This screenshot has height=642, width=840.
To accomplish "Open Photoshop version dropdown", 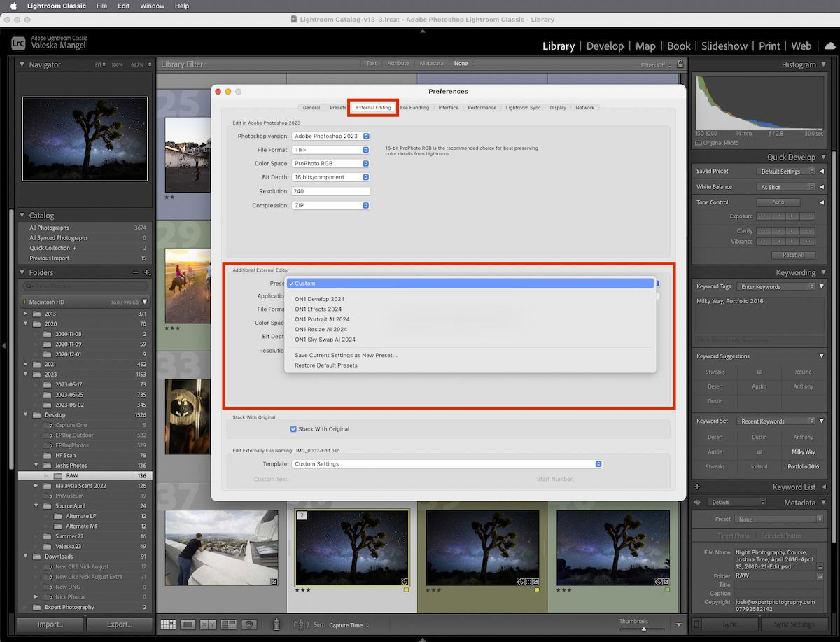I will point(330,136).
